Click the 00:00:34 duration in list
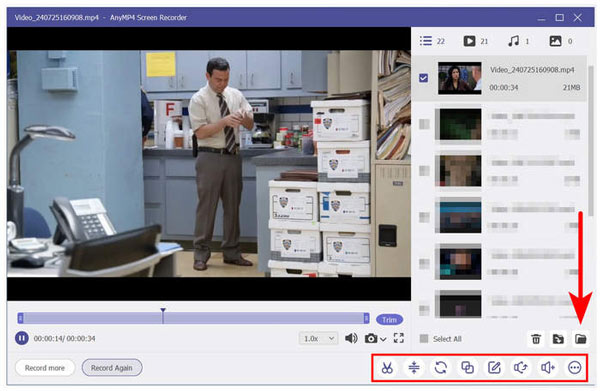Viewport: 600px width, 391px height. [x=504, y=88]
